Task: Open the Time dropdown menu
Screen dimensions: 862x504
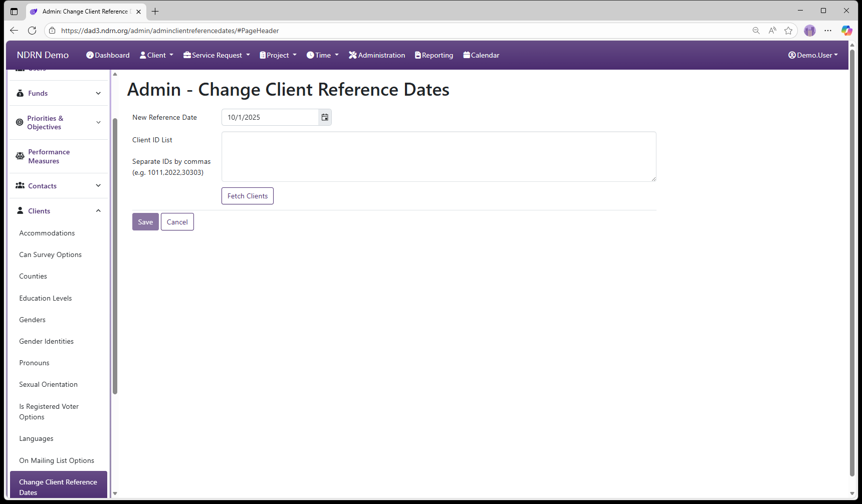Action: pos(323,55)
